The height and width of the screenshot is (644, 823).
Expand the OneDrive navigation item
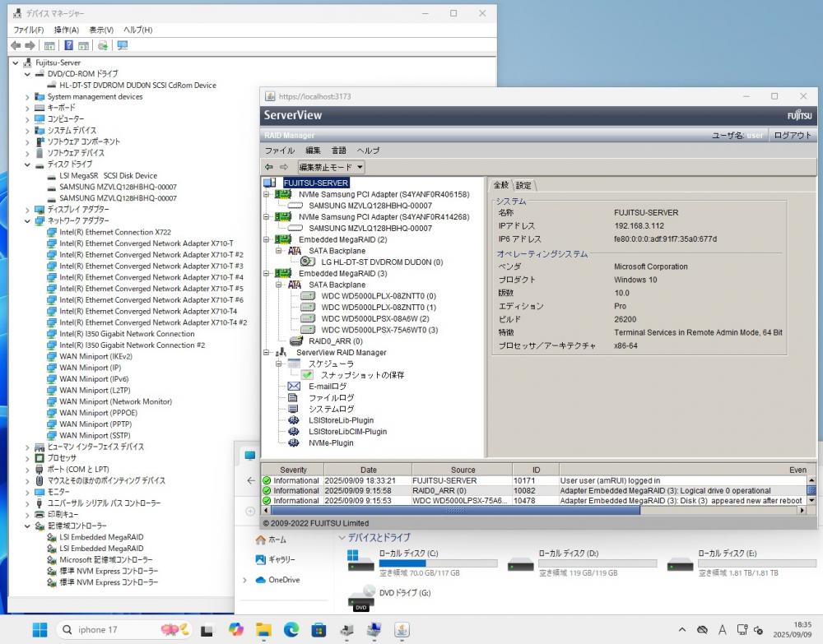click(x=244, y=580)
